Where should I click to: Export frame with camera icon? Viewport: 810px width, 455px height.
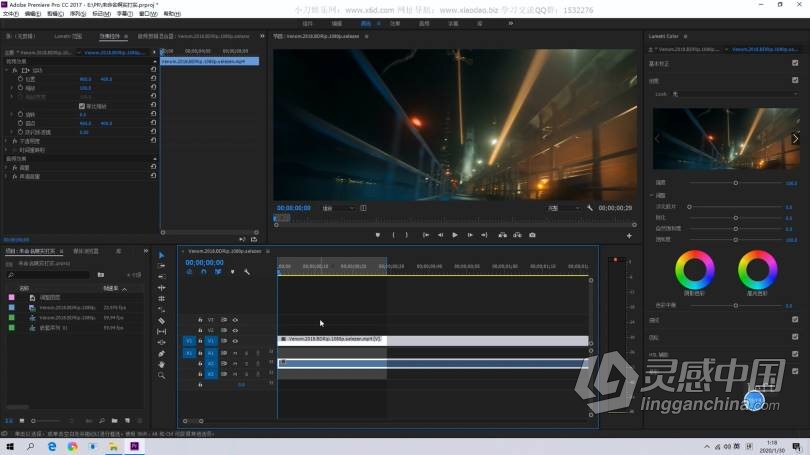532,235
